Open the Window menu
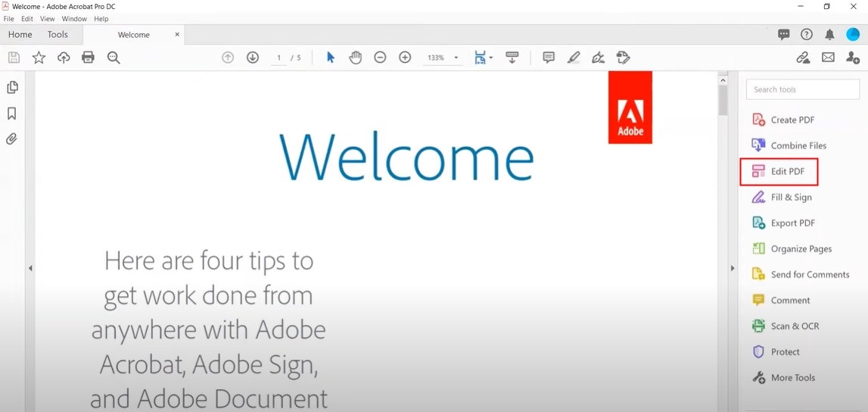Viewport: 868px width, 412px height. click(74, 19)
